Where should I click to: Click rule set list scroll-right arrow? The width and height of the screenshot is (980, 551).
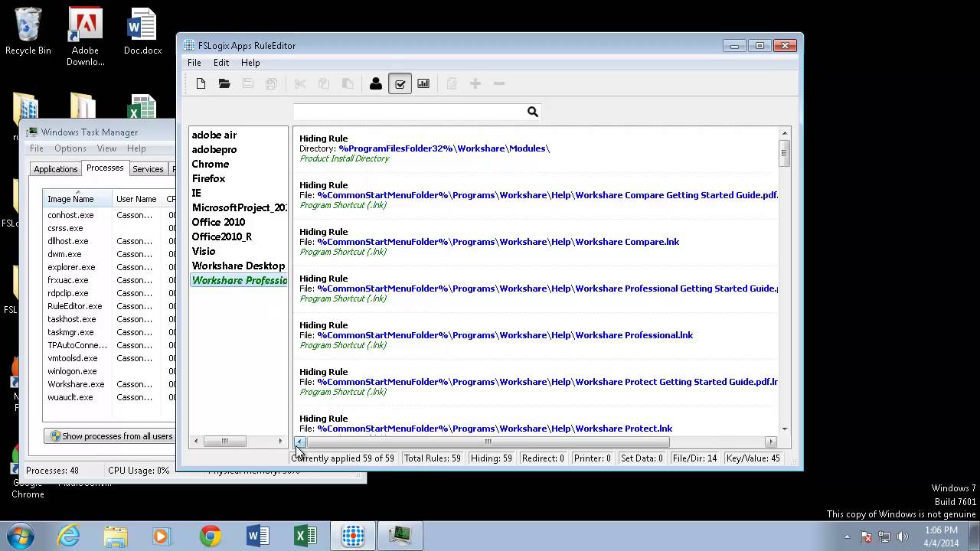pyautogui.click(x=280, y=441)
